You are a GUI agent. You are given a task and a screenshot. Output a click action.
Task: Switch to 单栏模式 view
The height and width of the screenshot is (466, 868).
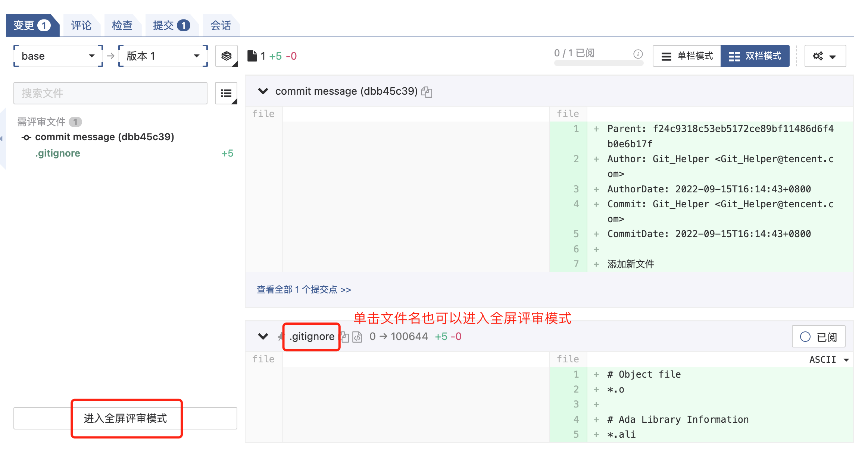(687, 56)
